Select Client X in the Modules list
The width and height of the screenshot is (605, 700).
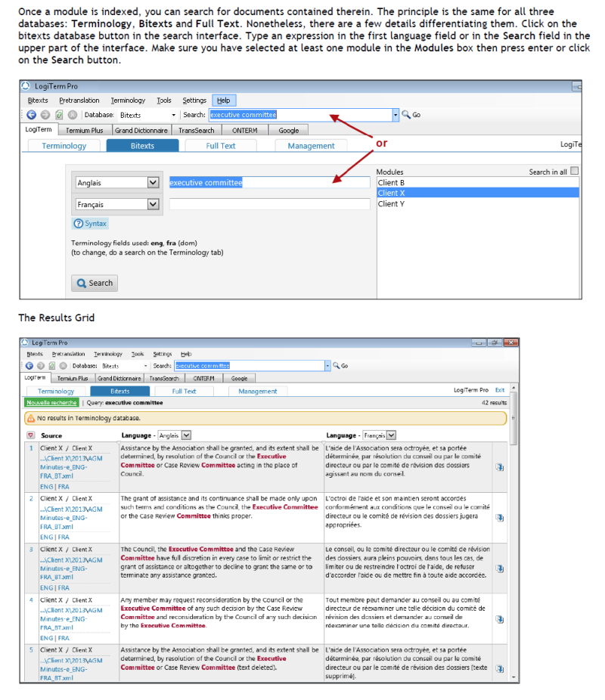[478, 193]
